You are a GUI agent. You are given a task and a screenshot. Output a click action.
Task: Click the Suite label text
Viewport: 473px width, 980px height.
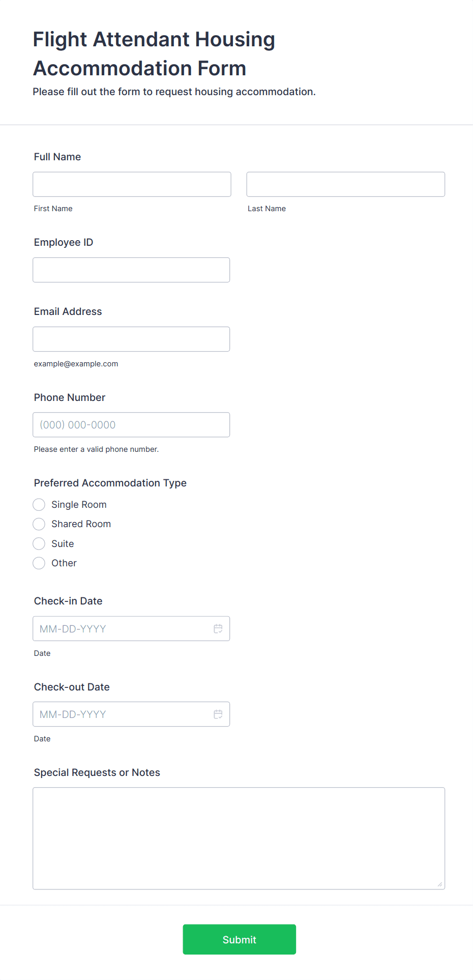pyautogui.click(x=63, y=544)
